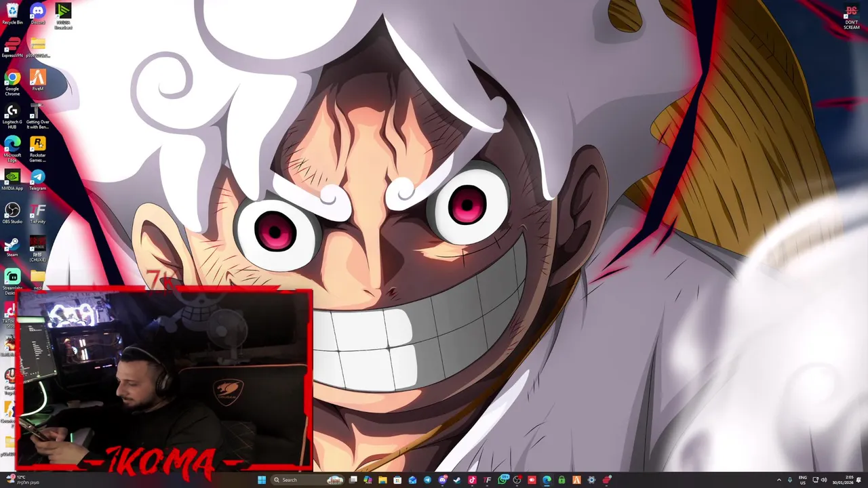Expand the hidden system tray icons chevron
This screenshot has width=868, height=488.
[778, 480]
